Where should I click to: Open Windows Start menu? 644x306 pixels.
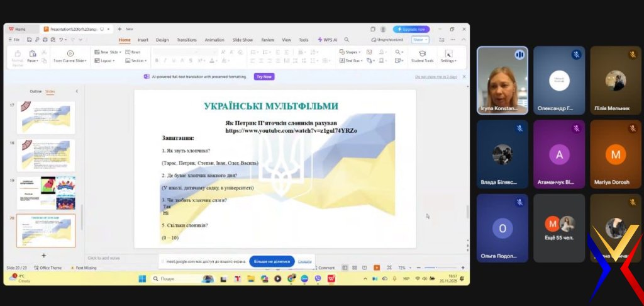(142, 278)
